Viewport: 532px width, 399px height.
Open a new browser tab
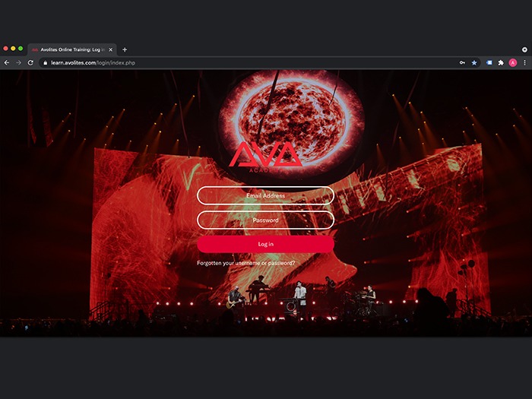point(125,49)
